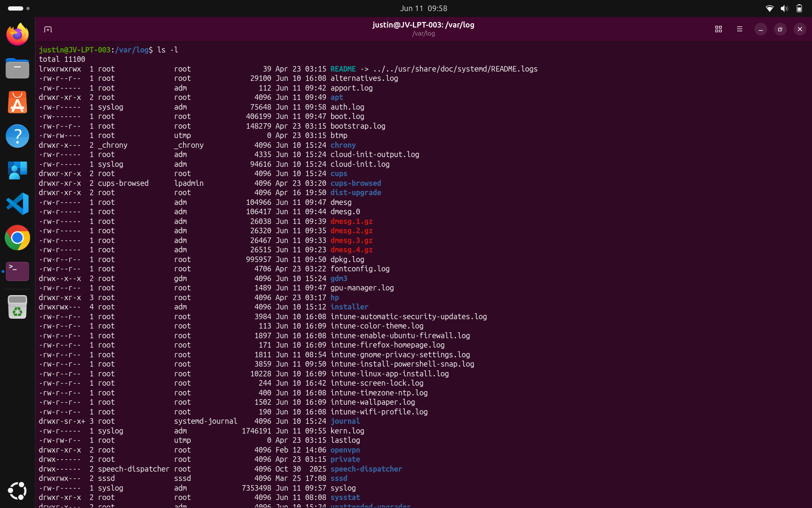Click the speech-dispatcher directory name in blue

(366, 469)
